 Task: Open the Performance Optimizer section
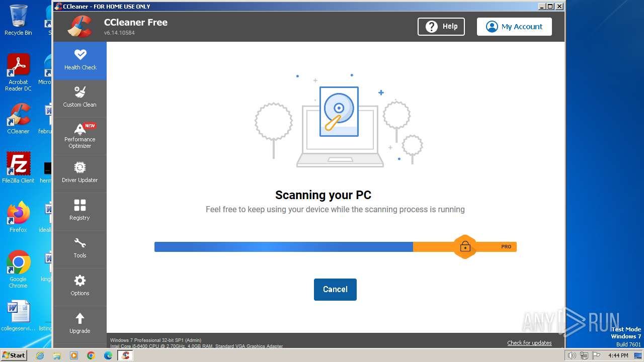(80, 136)
